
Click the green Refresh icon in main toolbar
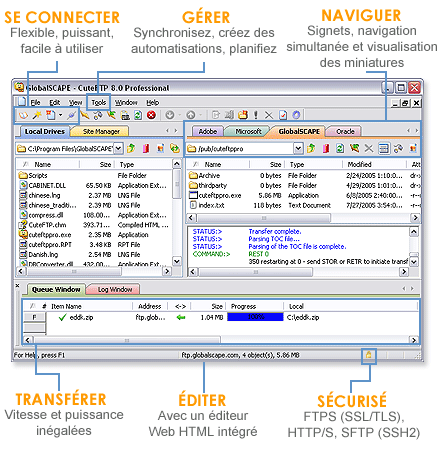pos(138,115)
